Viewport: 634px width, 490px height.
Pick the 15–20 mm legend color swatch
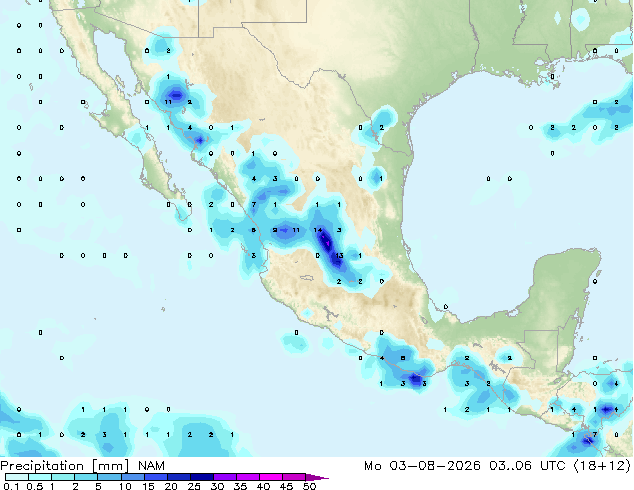(155, 477)
